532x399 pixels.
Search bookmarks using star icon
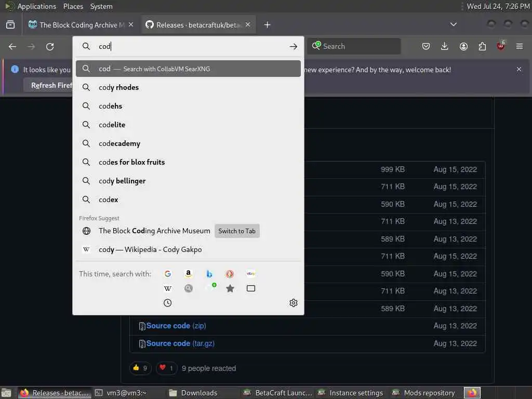click(x=230, y=288)
